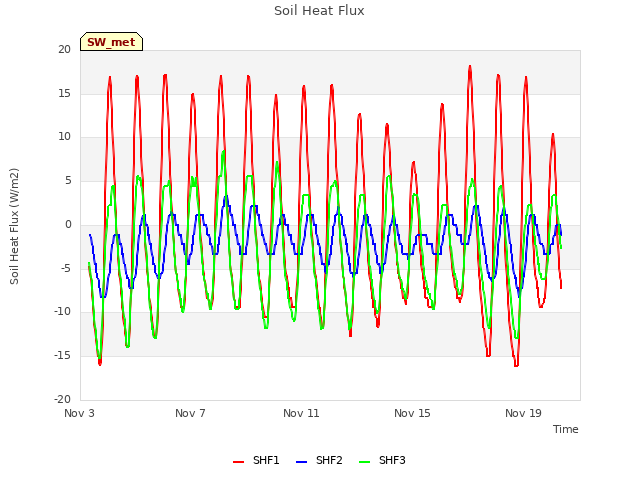Image resolution: width=640 pixels, height=480 pixels.
Task: Click the 5 y-axis tick label
Action: click(68, 181)
